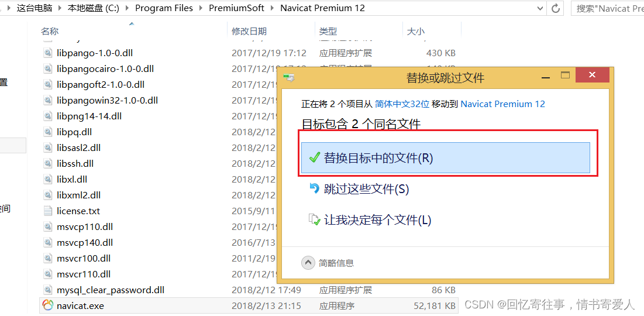Select the libpango-1.0-0.dll file name
The image size is (644, 316).
click(95, 53)
